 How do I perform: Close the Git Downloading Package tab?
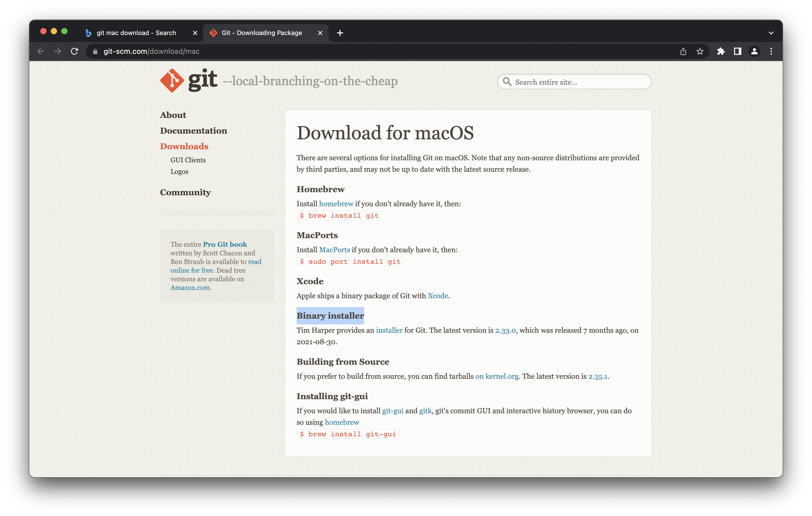(x=320, y=33)
